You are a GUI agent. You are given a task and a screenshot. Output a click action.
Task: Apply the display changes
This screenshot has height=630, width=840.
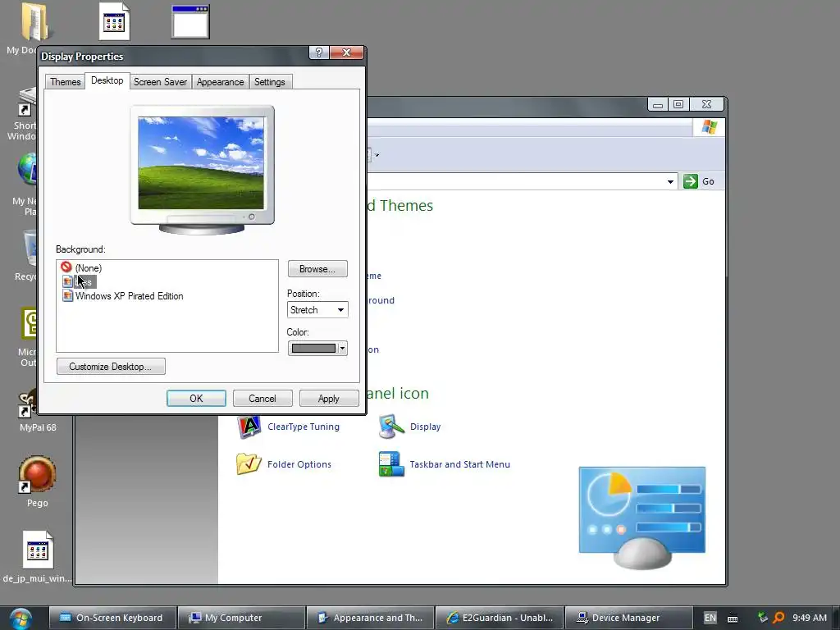(328, 399)
